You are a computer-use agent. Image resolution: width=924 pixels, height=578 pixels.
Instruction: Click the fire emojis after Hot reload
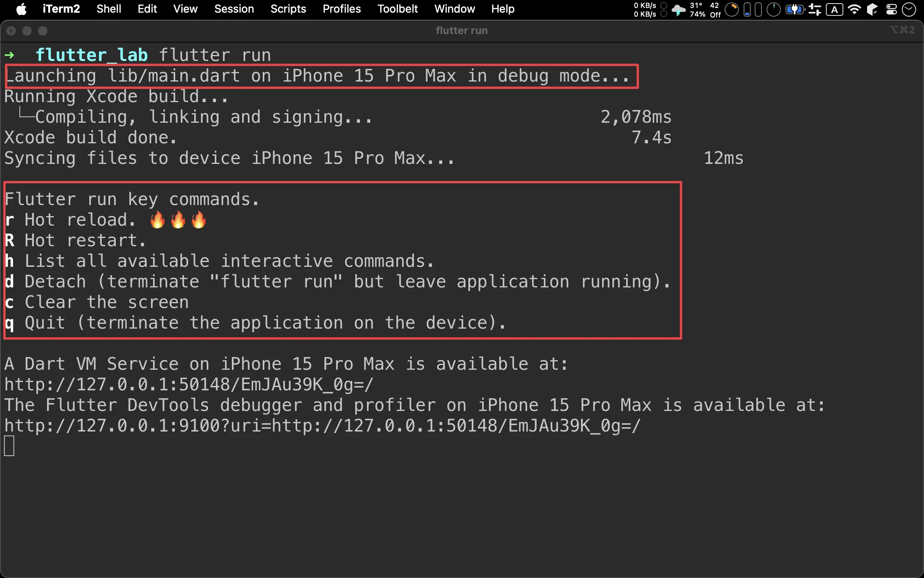[178, 220]
